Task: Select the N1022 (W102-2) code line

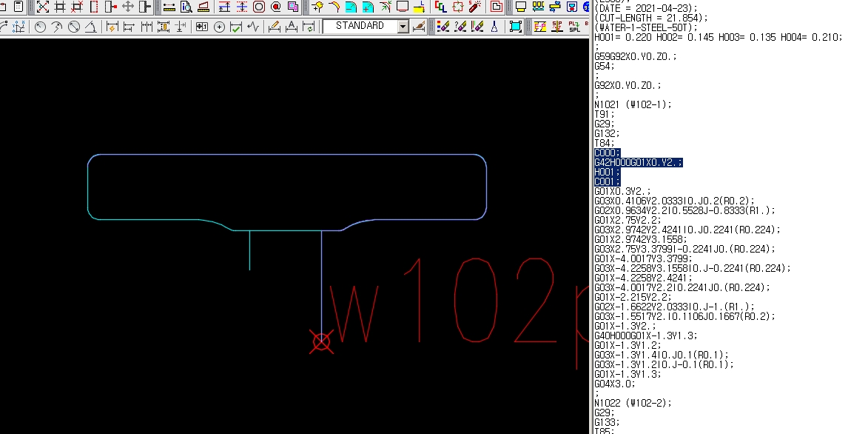Action: pyautogui.click(x=633, y=403)
